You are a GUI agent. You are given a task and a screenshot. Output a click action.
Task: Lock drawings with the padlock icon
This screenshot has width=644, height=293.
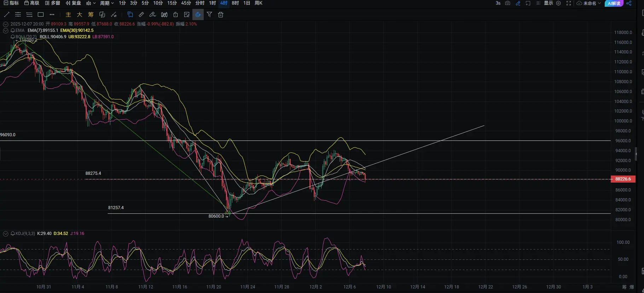point(175,15)
